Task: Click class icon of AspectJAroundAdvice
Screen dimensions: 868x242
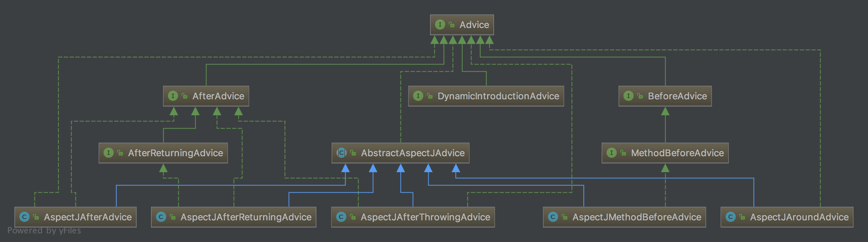Action: click(x=731, y=217)
